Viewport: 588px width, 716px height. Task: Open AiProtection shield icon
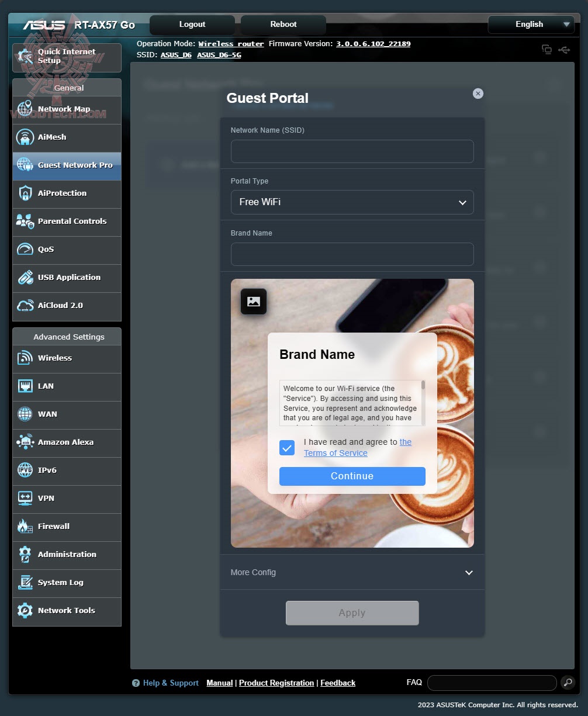pos(25,193)
